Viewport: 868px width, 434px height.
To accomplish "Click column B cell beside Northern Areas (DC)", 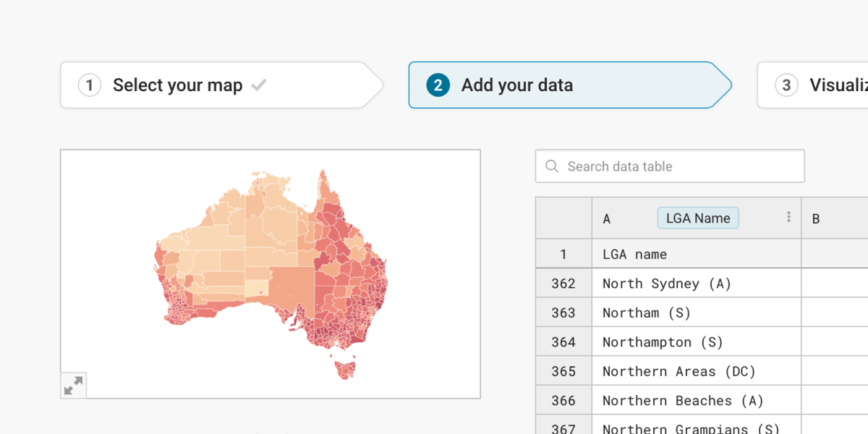I will (835, 371).
